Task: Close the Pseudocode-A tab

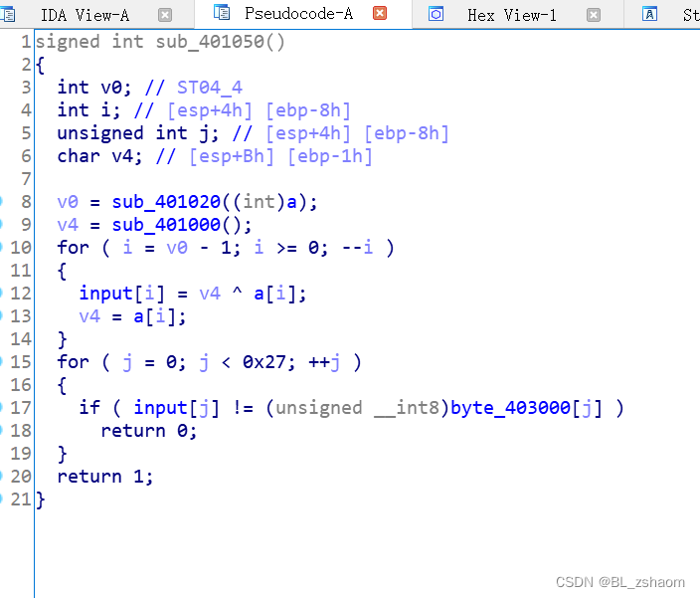Action: [380, 13]
